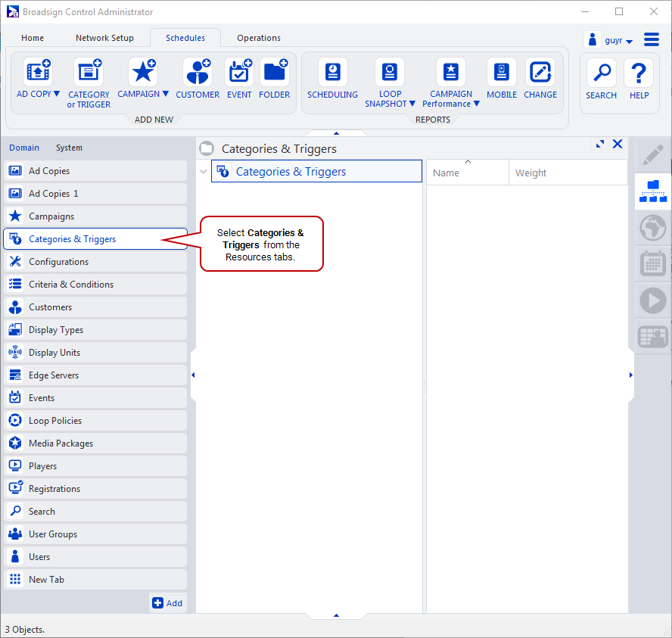Close the Categories & Triggers panel
The width and height of the screenshot is (672, 638).
[x=618, y=144]
